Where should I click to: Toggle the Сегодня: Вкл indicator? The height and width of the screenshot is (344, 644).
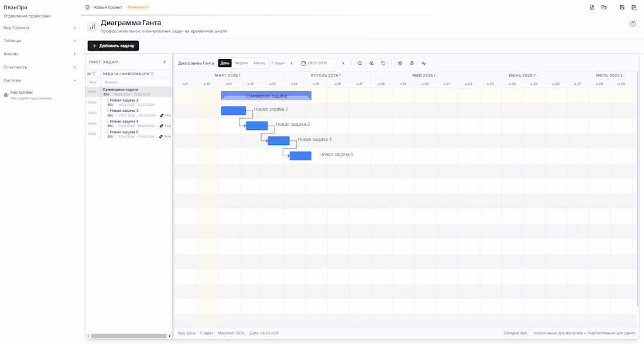(515, 333)
